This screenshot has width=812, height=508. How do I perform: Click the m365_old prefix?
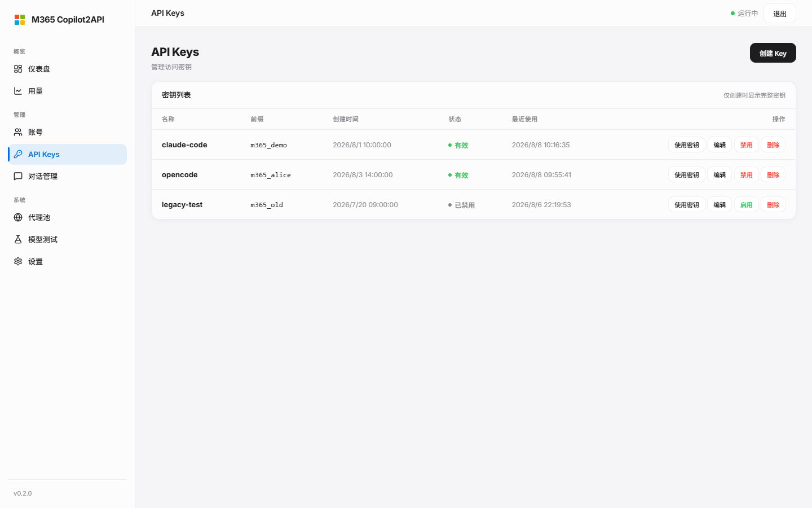tap(267, 205)
